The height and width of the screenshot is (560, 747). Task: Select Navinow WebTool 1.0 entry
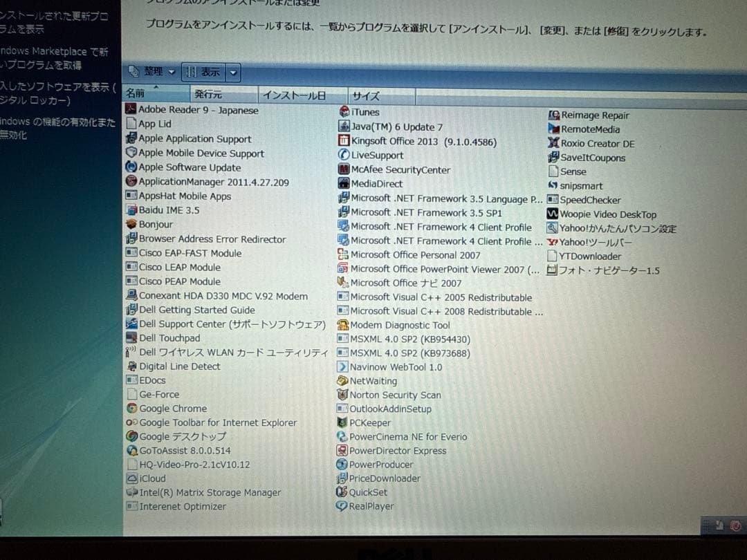pyautogui.click(x=389, y=366)
